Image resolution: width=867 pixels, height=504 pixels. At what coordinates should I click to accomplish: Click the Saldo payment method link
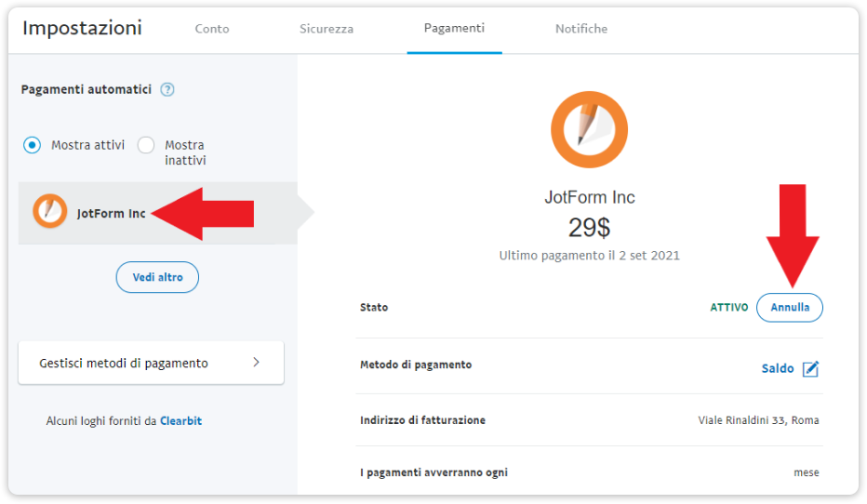pyautogui.click(x=778, y=369)
